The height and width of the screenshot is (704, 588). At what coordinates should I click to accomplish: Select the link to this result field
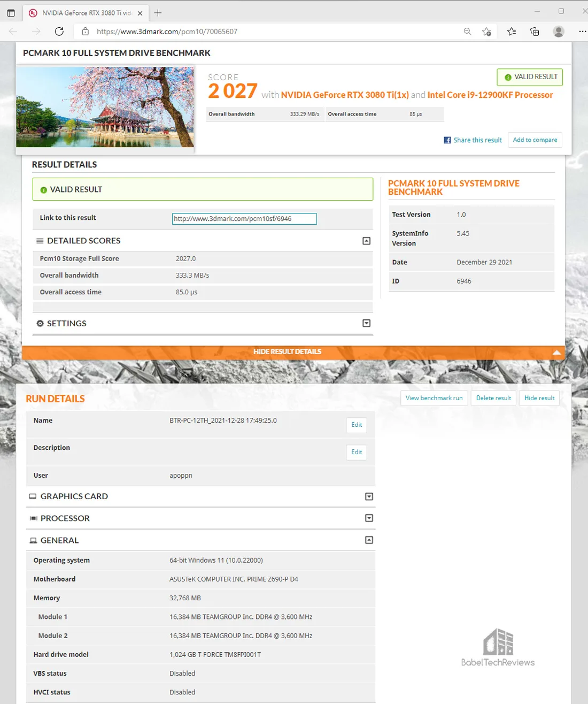244,219
